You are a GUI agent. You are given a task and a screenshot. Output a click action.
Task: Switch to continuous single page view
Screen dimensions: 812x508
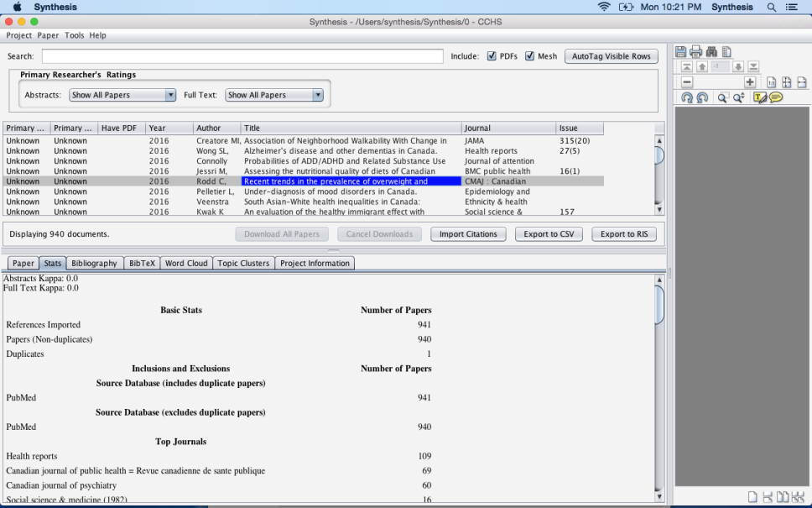coord(768,496)
